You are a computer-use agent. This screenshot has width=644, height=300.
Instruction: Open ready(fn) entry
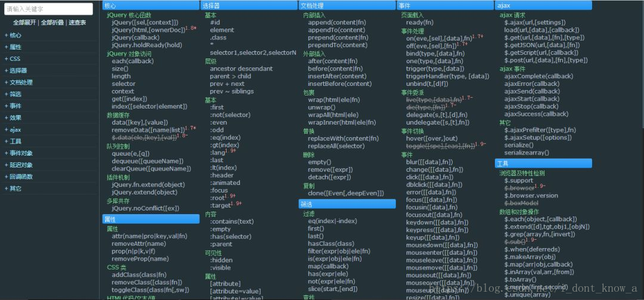coord(420,23)
